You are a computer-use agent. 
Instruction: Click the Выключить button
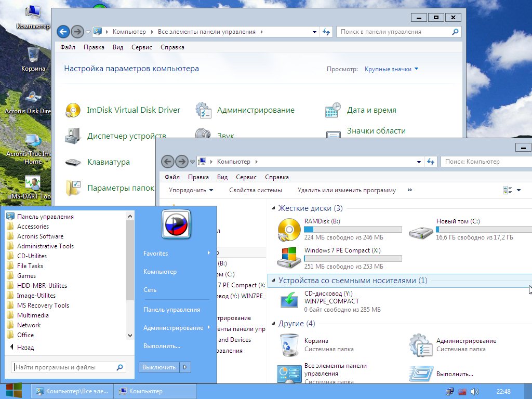(x=159, y=367)
